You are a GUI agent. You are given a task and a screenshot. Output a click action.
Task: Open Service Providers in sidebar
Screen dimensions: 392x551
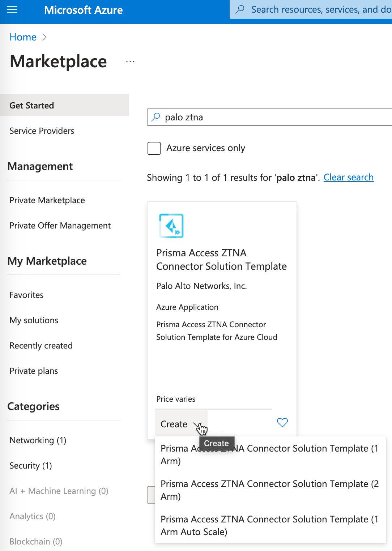point(42,131)
